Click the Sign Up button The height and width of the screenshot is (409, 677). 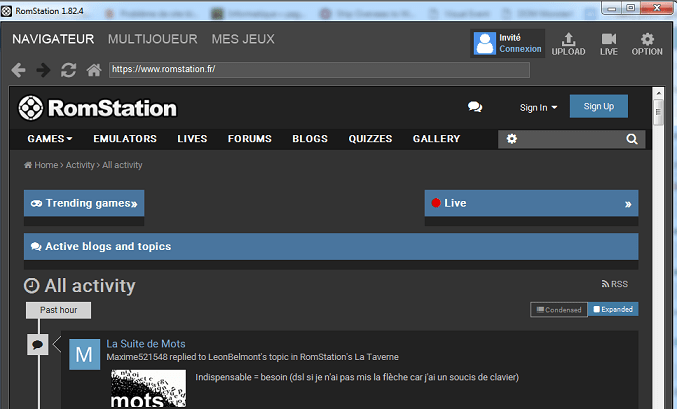tap(598, 106)
